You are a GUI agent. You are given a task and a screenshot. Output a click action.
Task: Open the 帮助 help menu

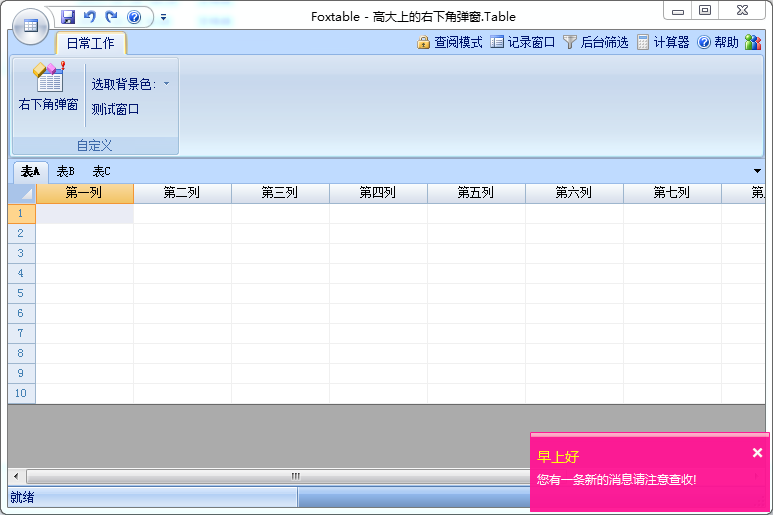click(x=718, y=42)
